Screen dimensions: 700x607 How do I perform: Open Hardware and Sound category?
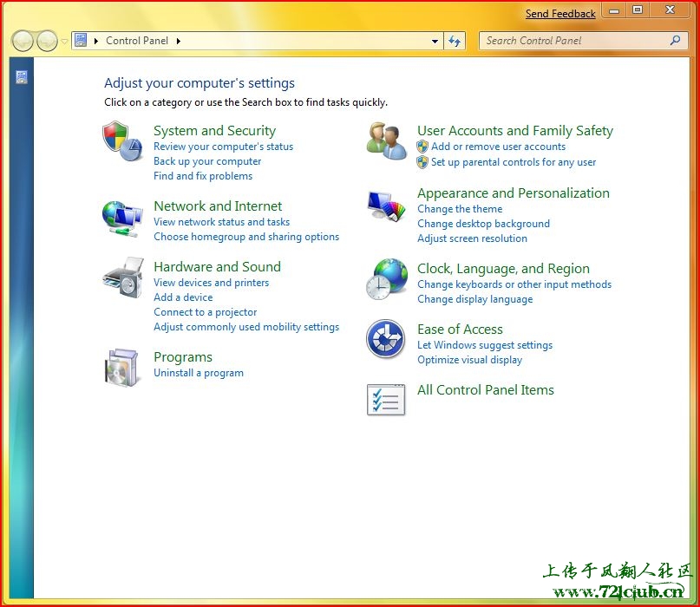[218, 267]
